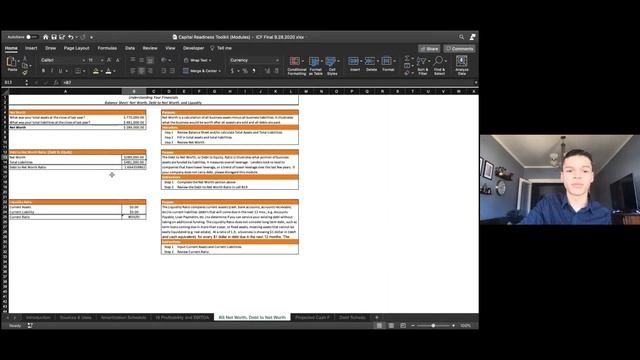Toggle bottom vertical alignment
The image size is (640, 360).
coord(150,60)
